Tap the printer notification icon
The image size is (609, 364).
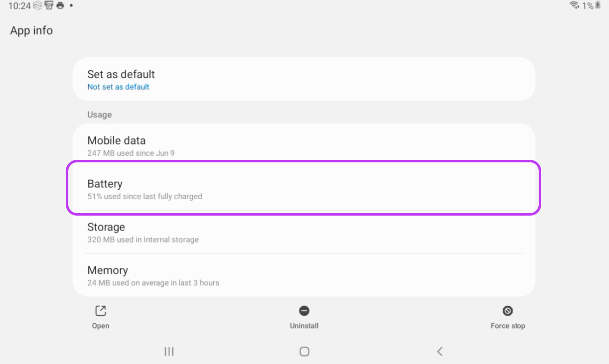[x=60, y=6]
